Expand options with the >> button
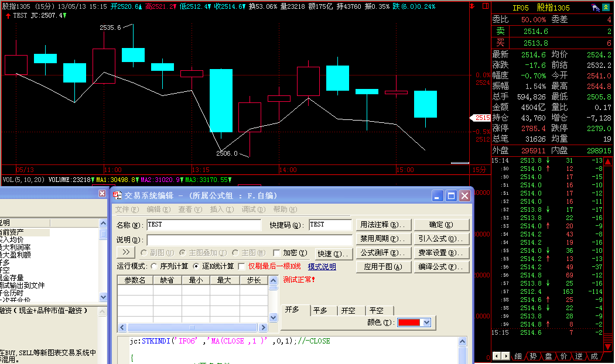The width and height of the screenshot is (615, 364). pos(126,253)
